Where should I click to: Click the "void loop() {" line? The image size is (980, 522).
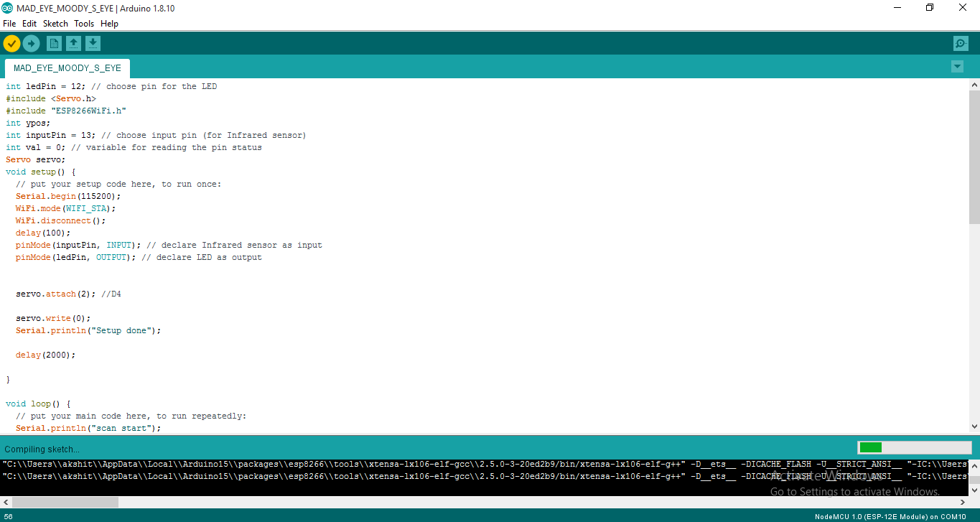point(38,404)
